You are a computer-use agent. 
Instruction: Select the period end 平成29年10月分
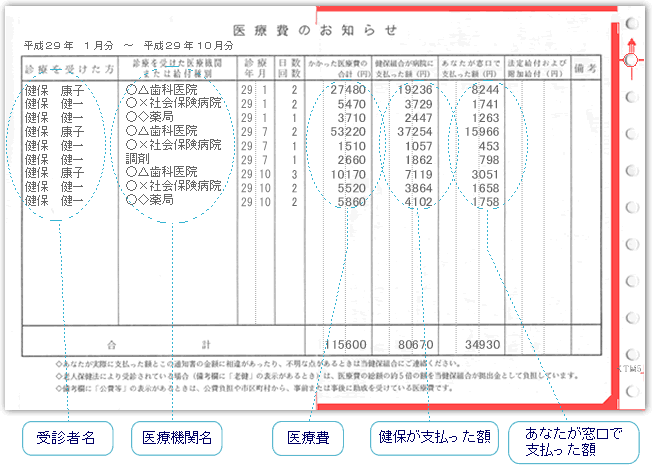[x=188, y=45]
